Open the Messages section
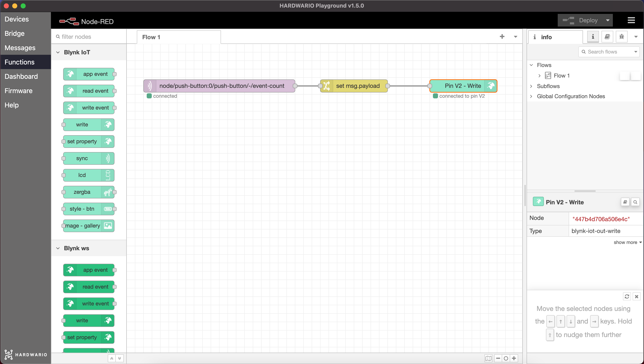 (25, 48)
